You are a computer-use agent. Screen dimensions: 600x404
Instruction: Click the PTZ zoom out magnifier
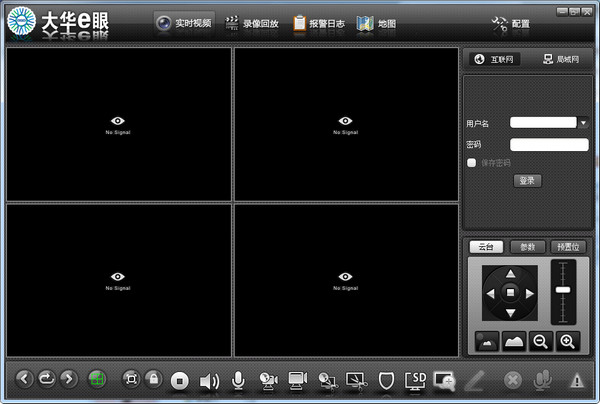[x=540, y=341]
